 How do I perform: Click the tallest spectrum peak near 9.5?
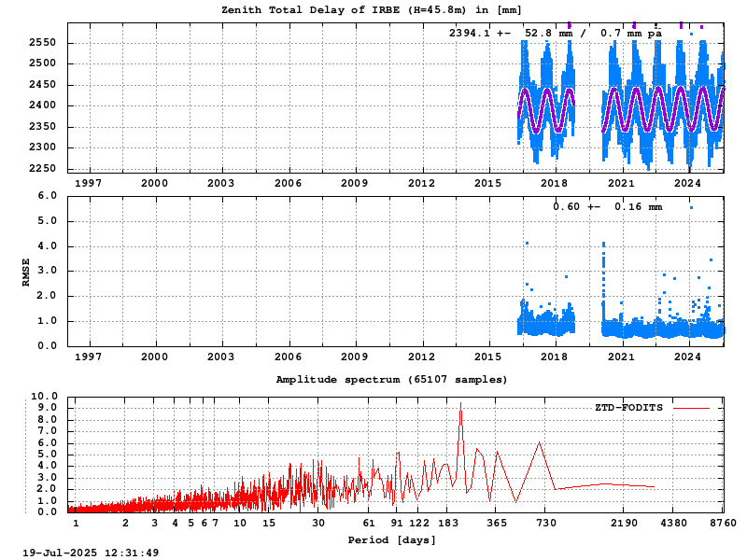click(460, 404)
